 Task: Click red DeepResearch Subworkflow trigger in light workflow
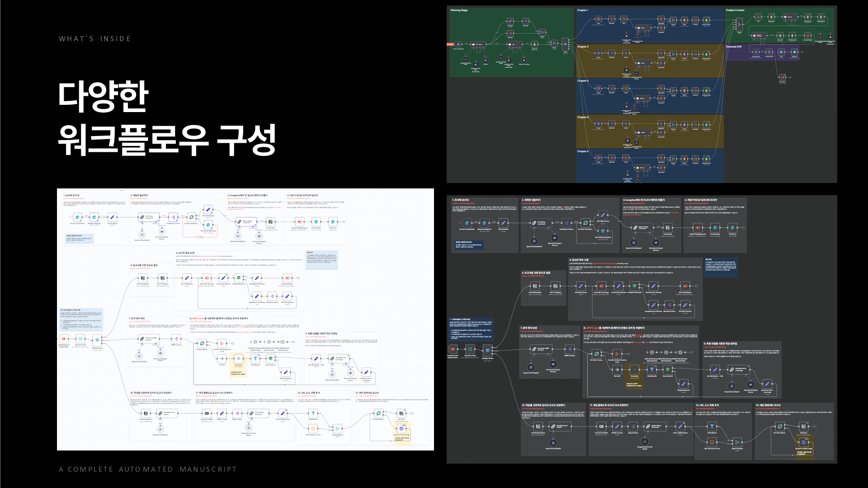64,339
